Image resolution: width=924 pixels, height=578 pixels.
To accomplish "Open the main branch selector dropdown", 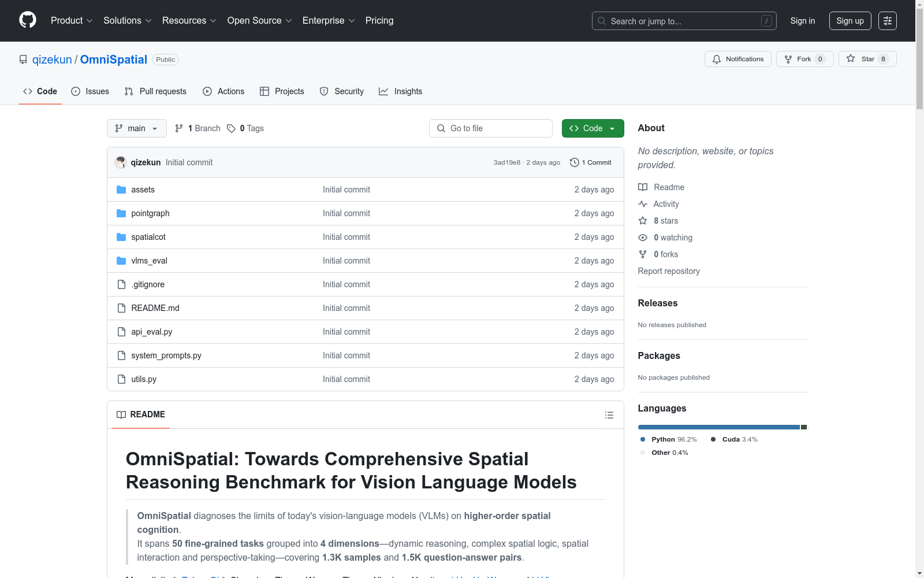I will 137,128.
